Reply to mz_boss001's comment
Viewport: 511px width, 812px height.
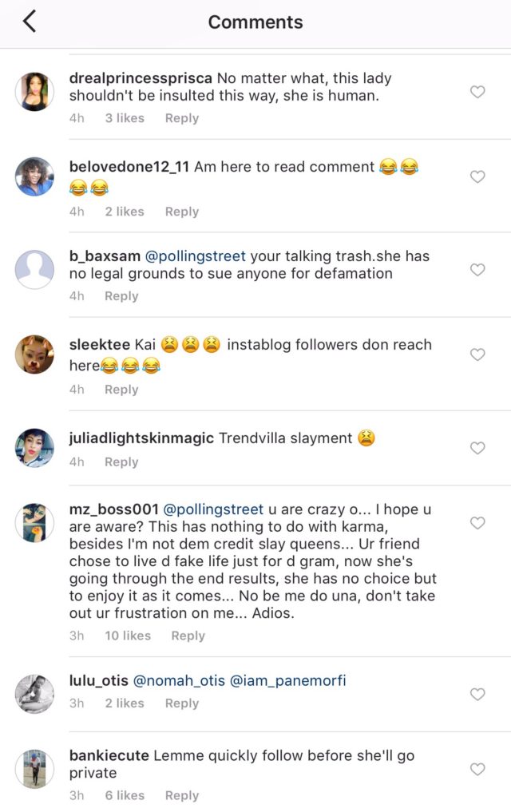[188, 636]
